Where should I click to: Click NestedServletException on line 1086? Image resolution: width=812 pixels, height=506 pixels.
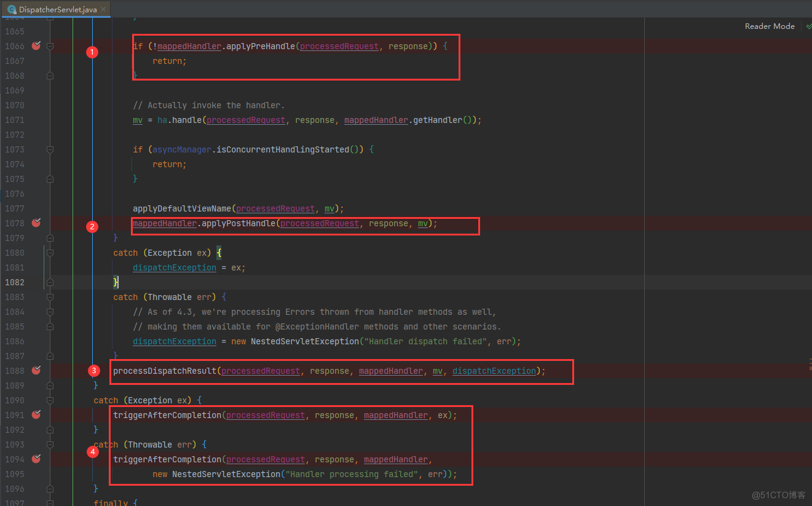coord(305,341)
